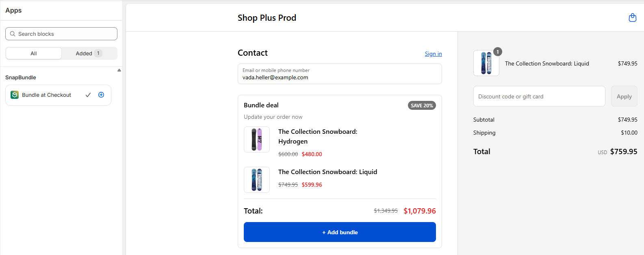Click the Liquid snowboard image in order summary
The image size is (644, 255).
tap(486, 63)
